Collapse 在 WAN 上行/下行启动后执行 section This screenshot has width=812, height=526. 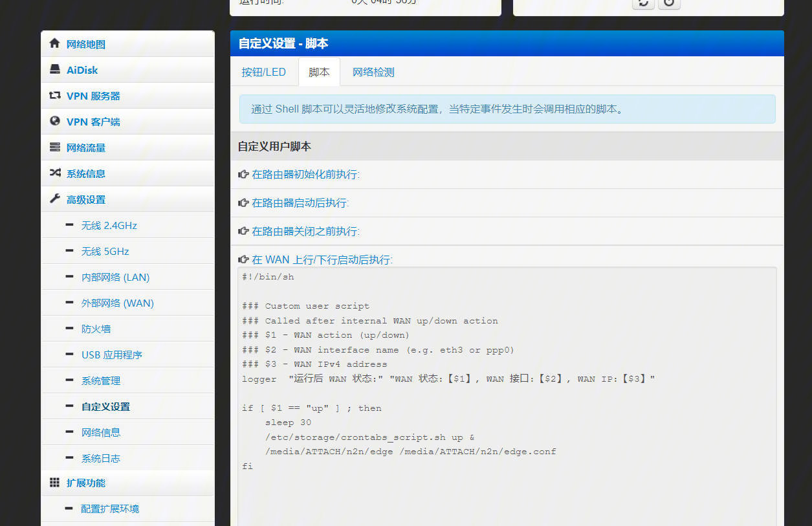[315, 259]
